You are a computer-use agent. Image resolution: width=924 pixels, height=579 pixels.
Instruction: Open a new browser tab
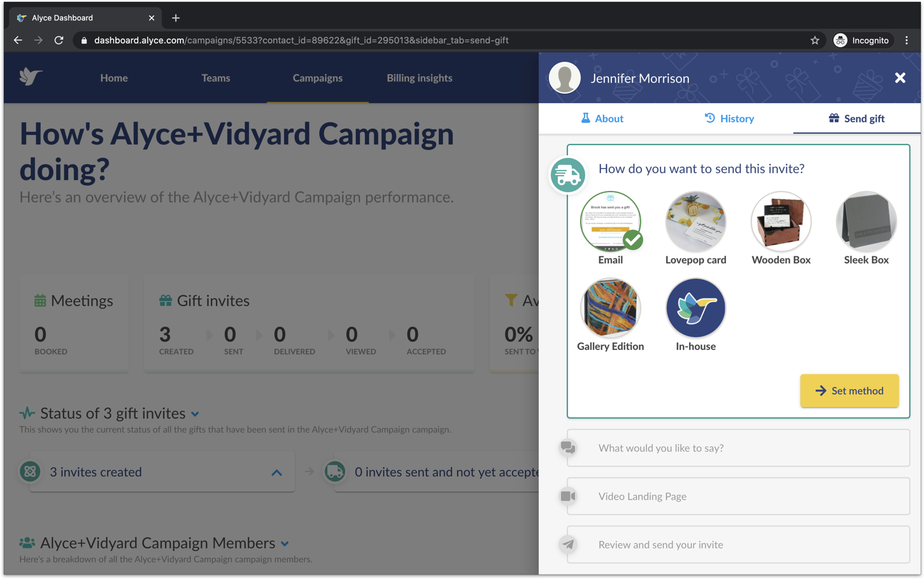pyautogui.click(x=176, y=18)
